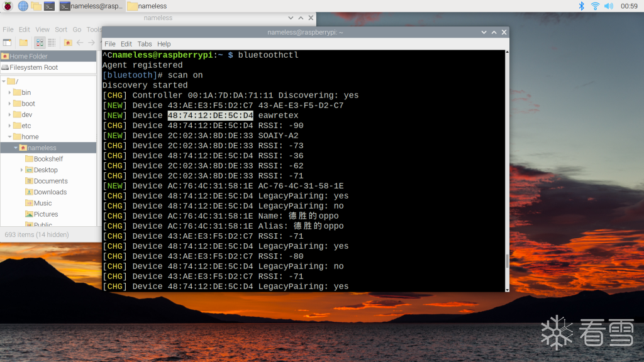The image size is (644, 362).
Task: Click terminal title bar nameless@raspberrypi: ~
Action: (305, 32)
